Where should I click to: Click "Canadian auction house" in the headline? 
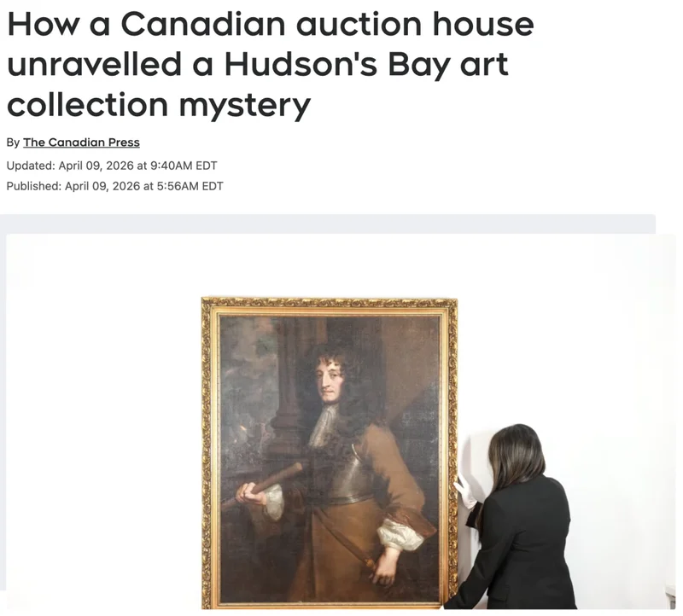tap(327, 25)
